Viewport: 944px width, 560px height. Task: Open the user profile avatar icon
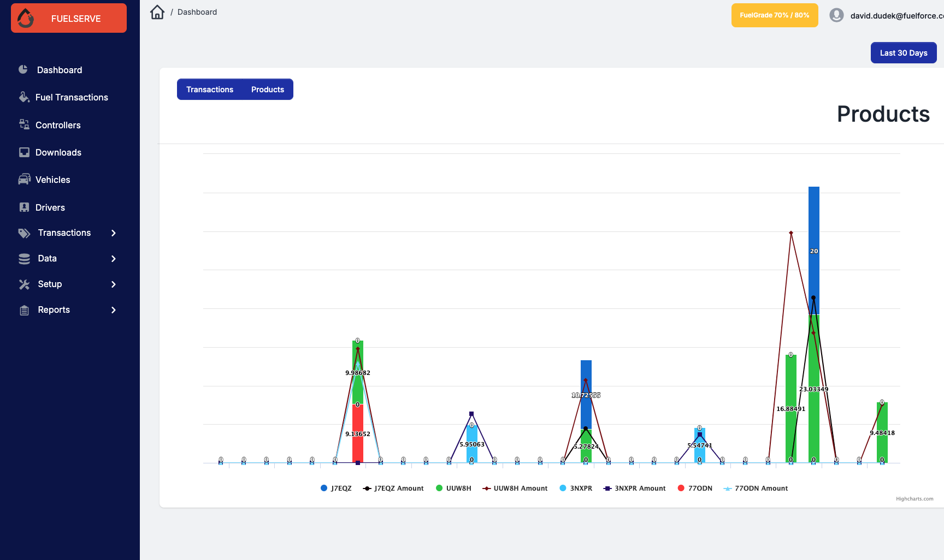coord(836,15)
